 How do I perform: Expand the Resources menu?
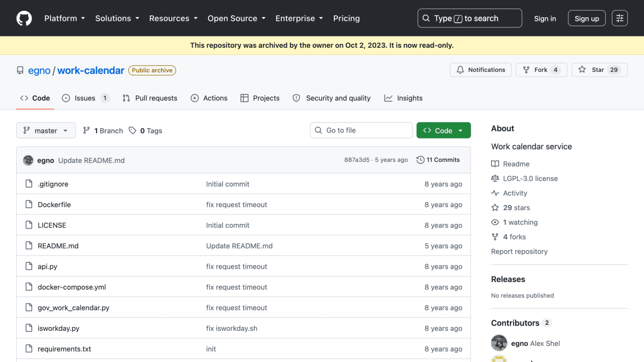[x=173, y=18]
